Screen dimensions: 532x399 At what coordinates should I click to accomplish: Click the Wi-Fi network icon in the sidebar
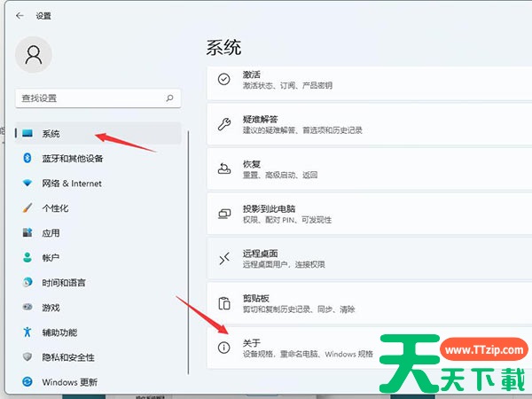point(27,183)
